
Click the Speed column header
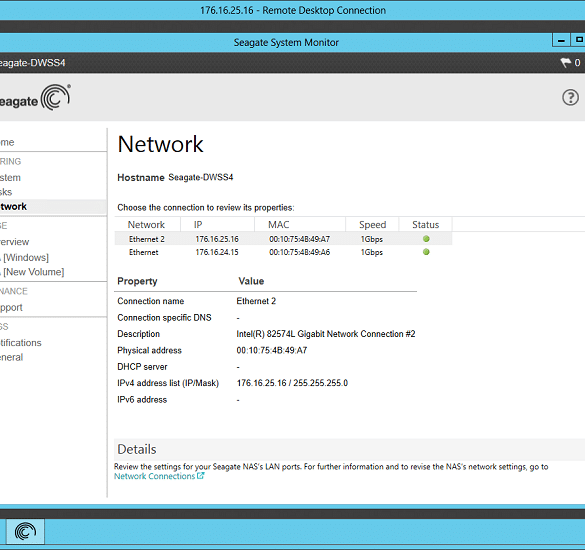pos(372,225)
